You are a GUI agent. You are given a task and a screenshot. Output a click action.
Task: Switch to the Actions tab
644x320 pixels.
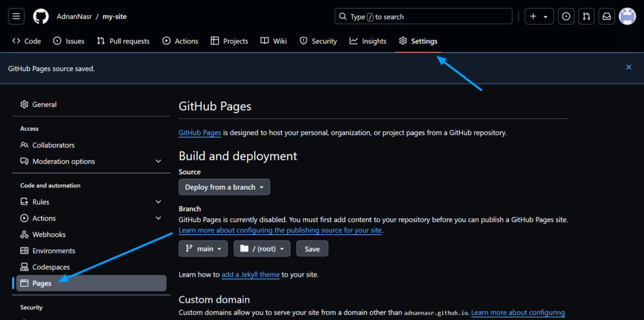180,41
